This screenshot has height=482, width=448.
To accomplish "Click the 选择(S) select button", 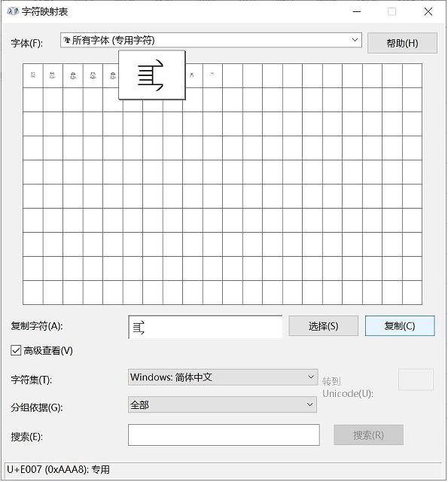I will click(323, 326).
